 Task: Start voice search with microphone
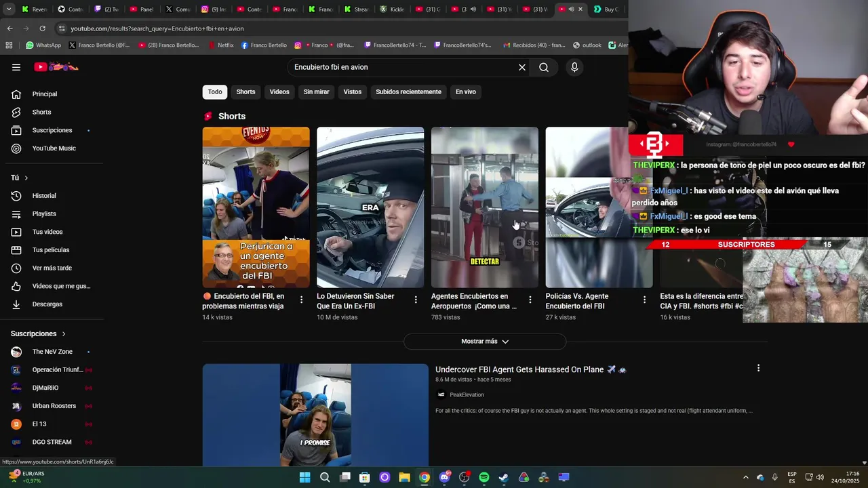click(x=574, y=67)
